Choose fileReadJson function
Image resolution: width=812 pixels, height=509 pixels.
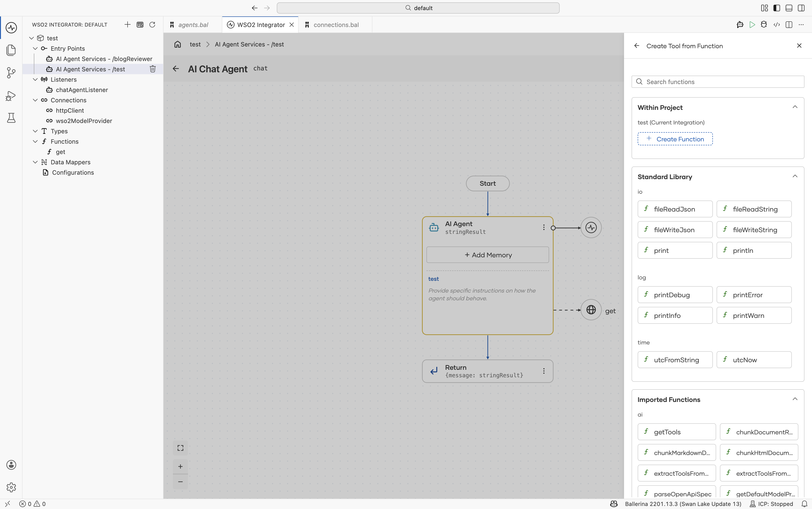pos(675,209)
